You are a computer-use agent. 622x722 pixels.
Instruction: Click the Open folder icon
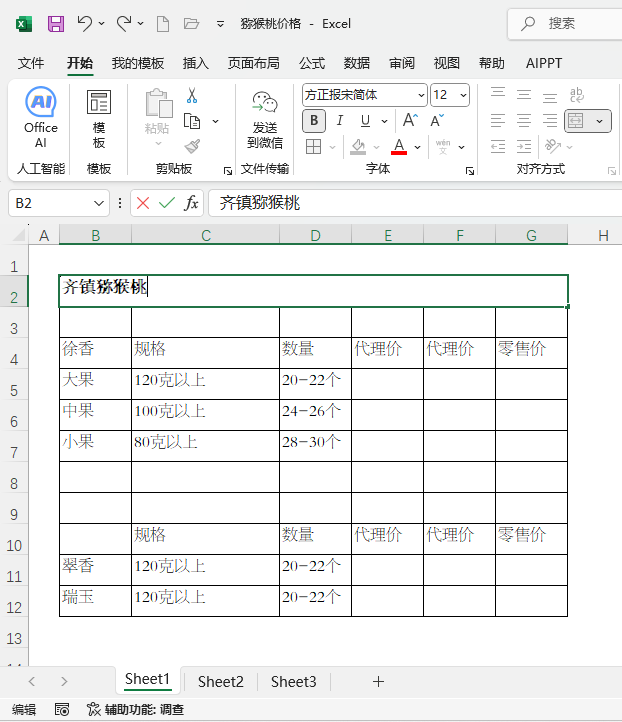tap(191, 23)
